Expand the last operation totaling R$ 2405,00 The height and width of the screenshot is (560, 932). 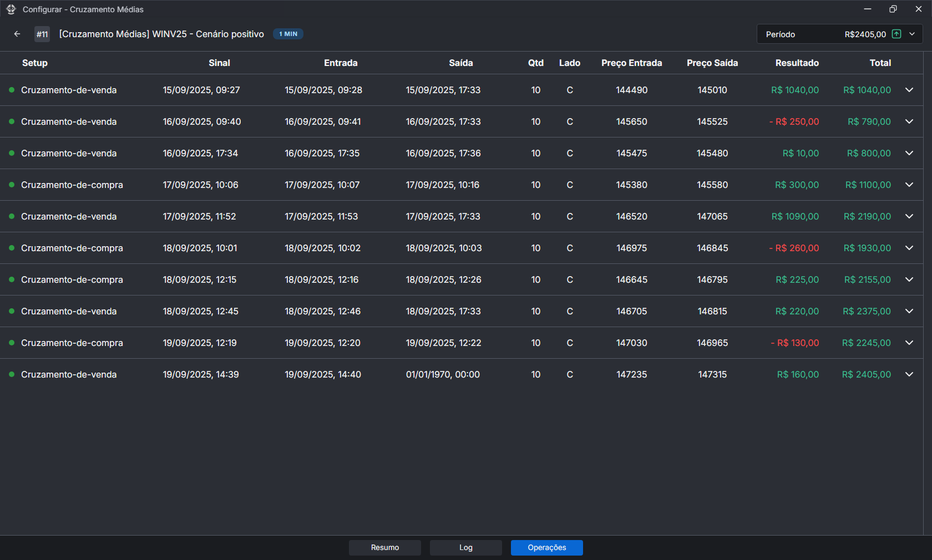(x=909, y=374)
